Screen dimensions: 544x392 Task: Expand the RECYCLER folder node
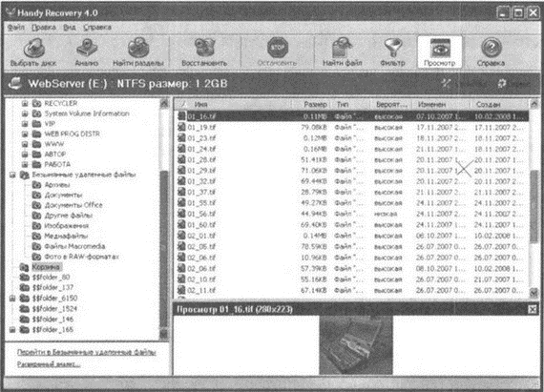click(x=25, y=103)
